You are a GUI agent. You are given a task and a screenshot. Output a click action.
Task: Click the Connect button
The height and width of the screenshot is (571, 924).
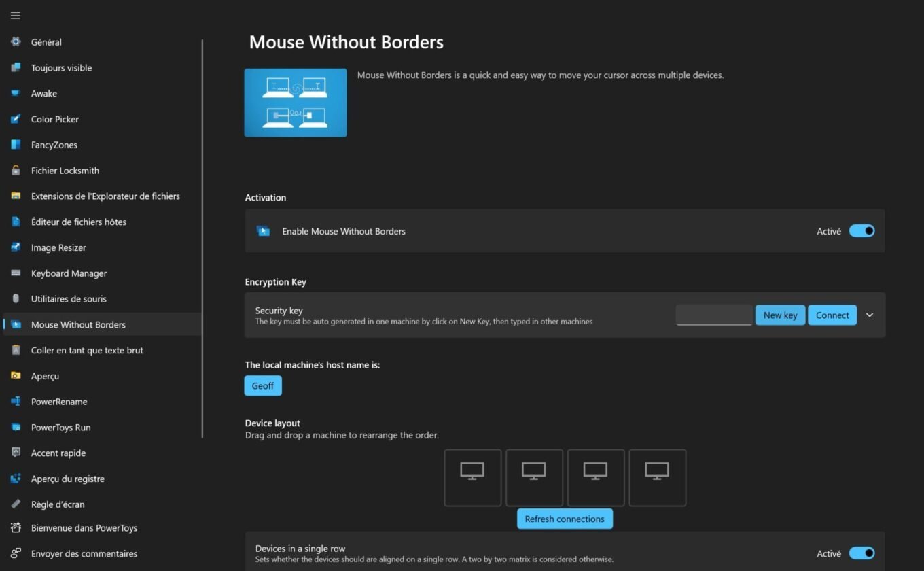coord(832,315)
